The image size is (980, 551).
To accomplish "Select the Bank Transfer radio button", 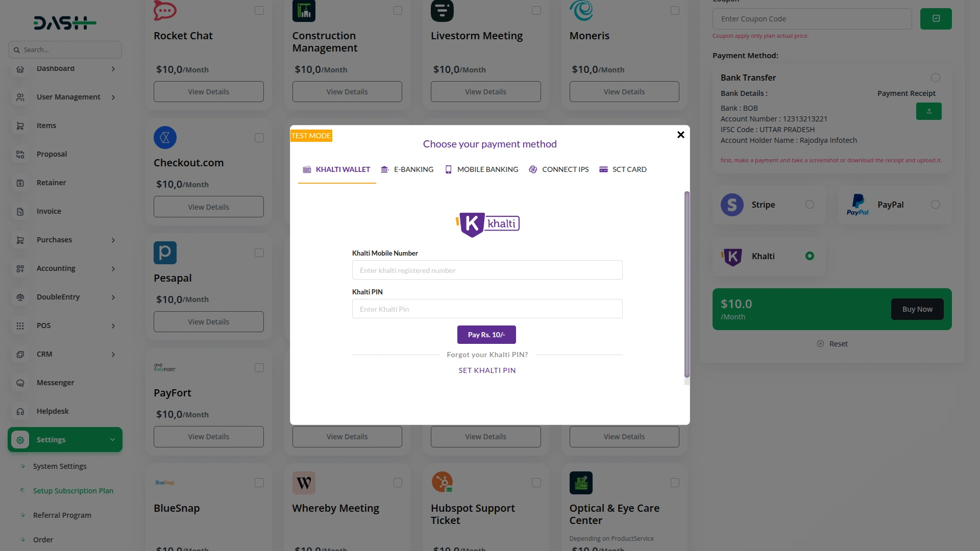I will pyautogui.click(x=935, y=78).
